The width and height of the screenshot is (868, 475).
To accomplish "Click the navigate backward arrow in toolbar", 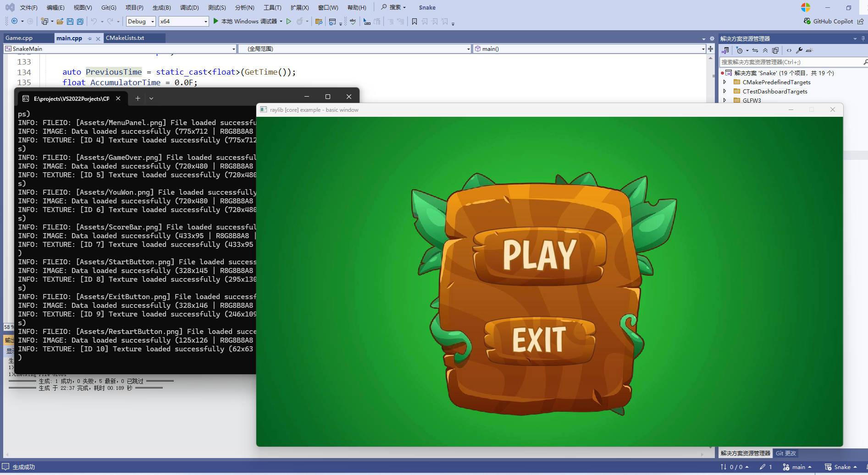I will click(x=14, y=21).
